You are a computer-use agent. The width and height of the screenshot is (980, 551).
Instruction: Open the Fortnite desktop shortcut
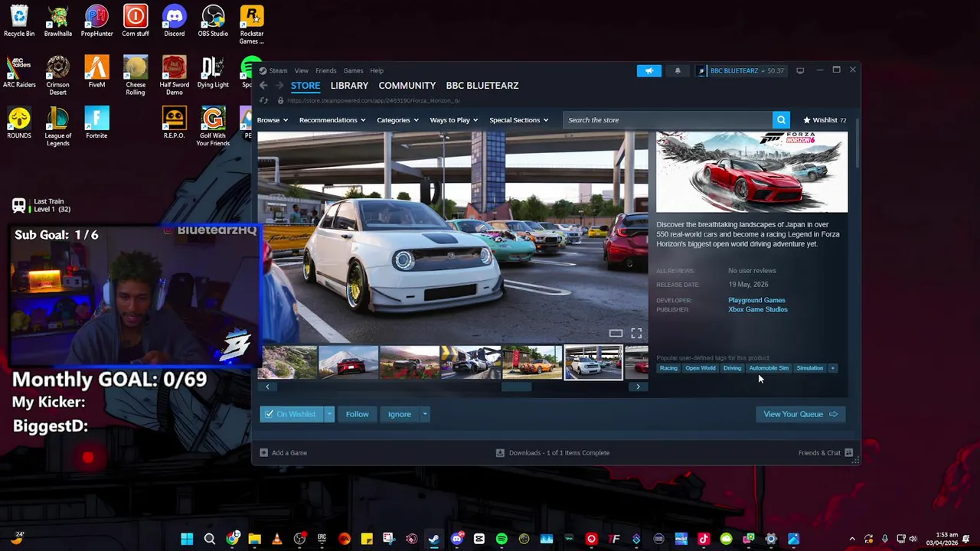point(96,123)
